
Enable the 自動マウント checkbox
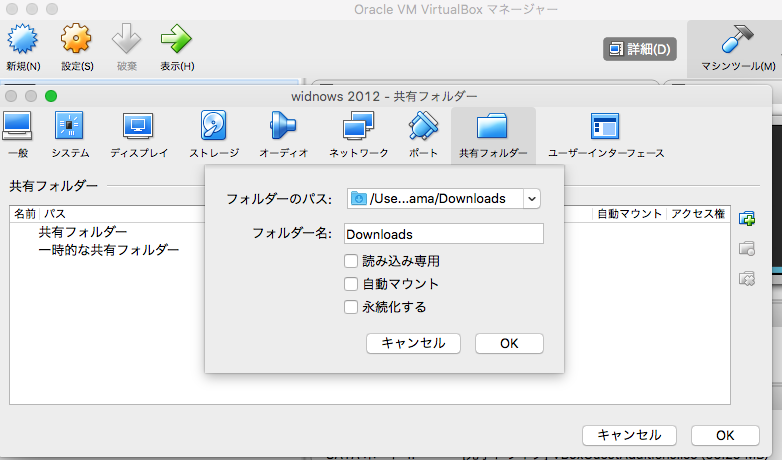tap(351, 284)
